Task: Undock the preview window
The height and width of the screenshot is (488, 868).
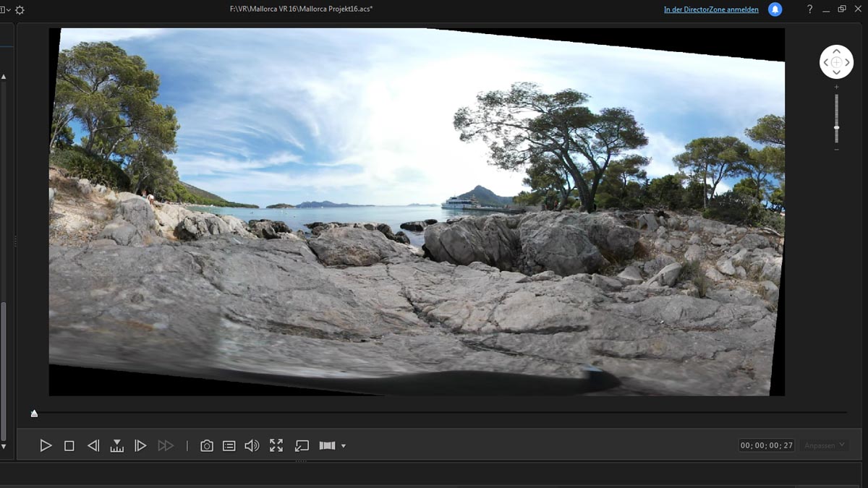Action: [x=302, y=446]
